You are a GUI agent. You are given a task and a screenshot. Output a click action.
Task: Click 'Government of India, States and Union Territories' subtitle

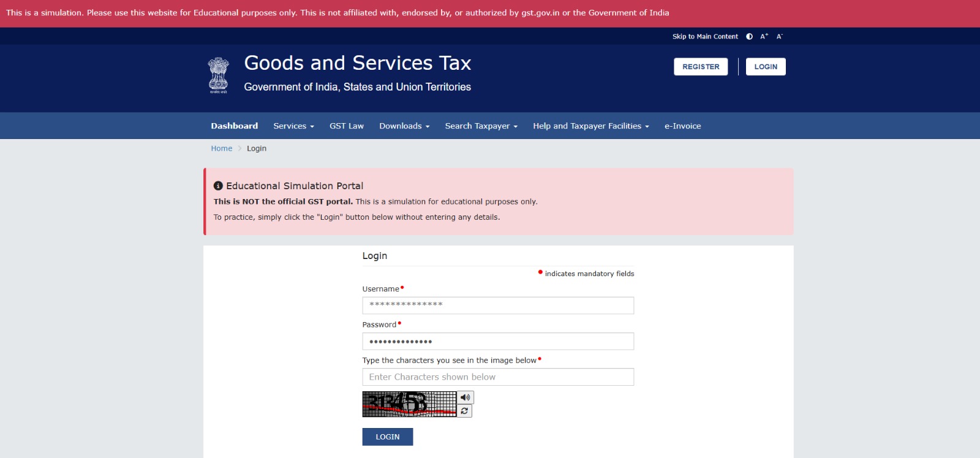click(x=358, y=87)
